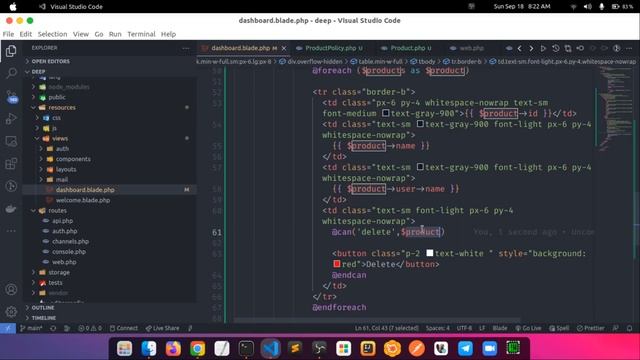This screenshot has width=640, height=360.
Task: Show additional activity bar views ellipsis
Action: (11, 231)
